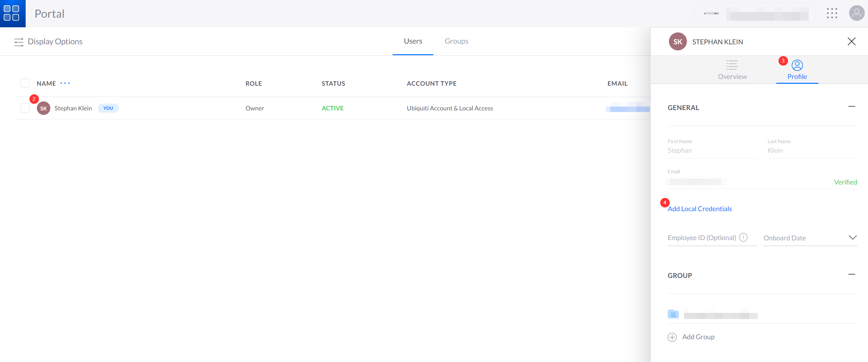
Task: Open Display Options filter icon
Action: tap(19, 42)
